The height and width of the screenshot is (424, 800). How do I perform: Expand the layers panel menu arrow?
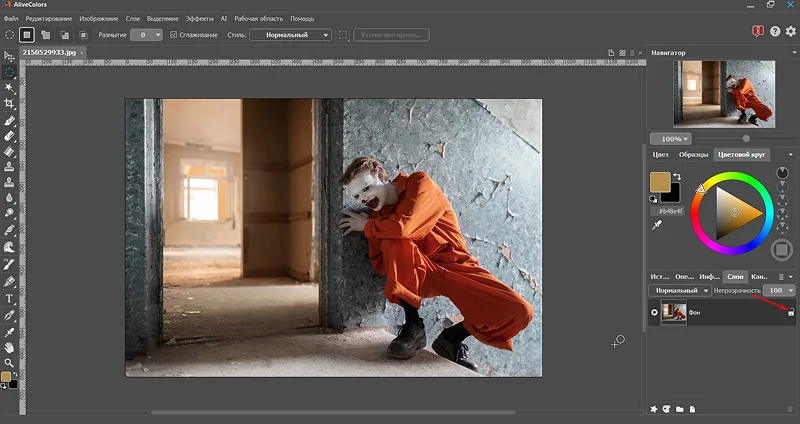(791, 277)
